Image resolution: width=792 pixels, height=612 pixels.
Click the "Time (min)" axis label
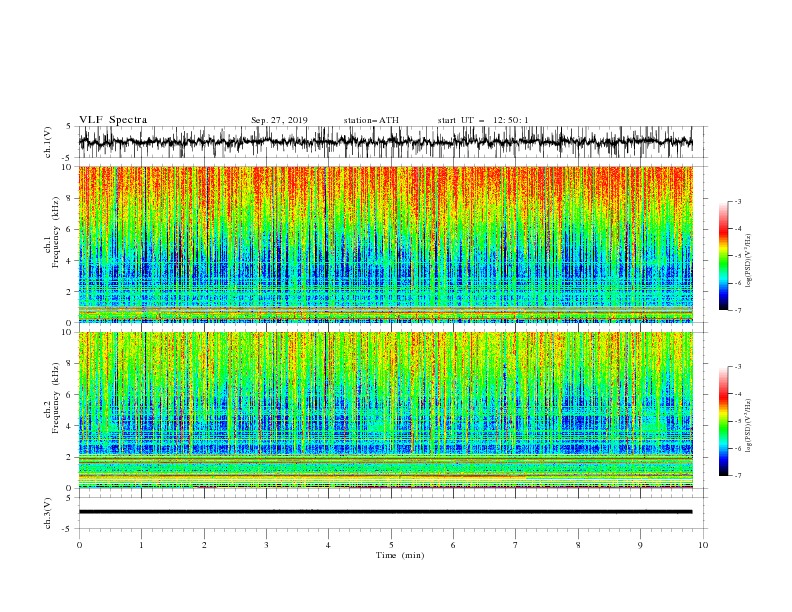point(400,555)
